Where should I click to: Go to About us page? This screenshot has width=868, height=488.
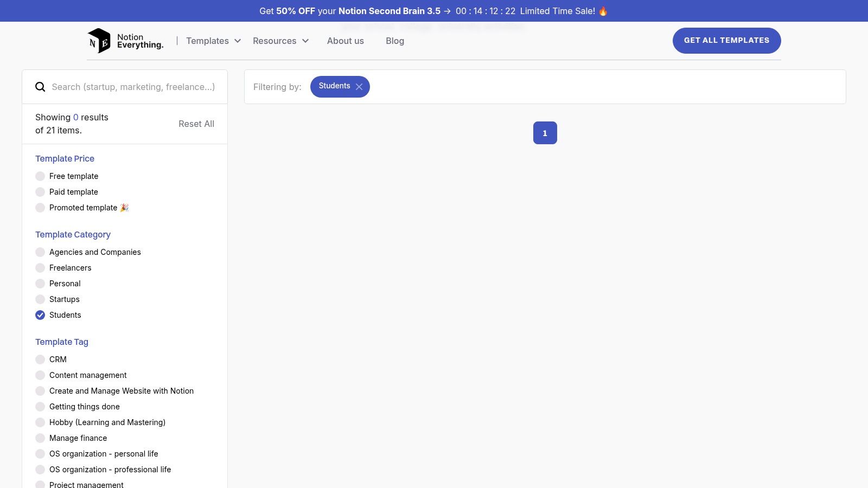coord(346,41)
